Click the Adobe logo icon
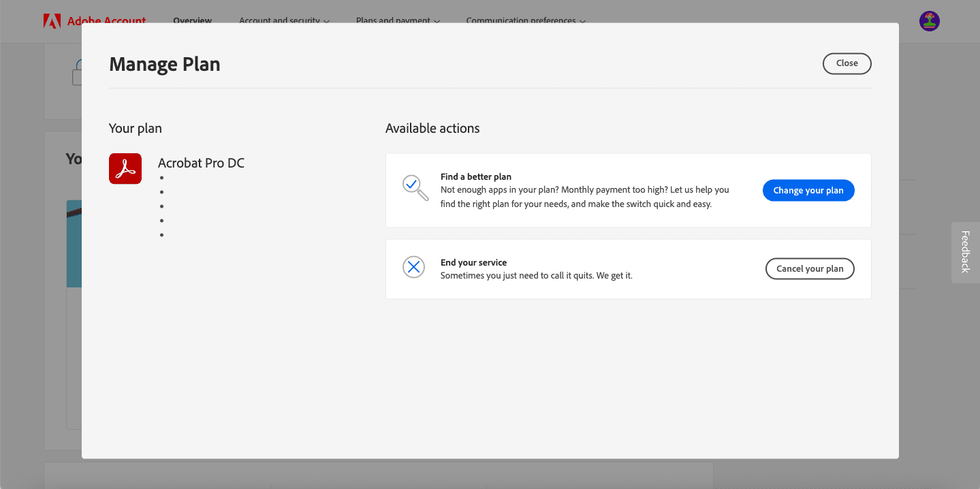Viewport: 980px width, 489px height. [x=53, y=20]
